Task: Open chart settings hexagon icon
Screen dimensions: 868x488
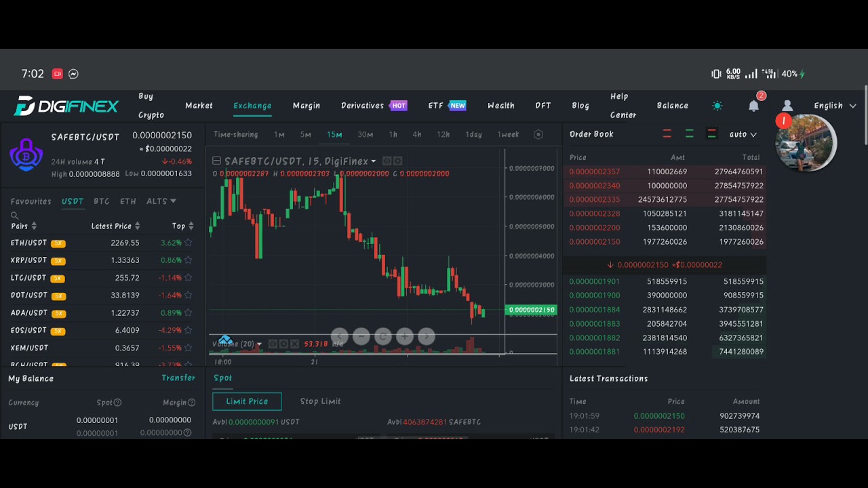Action: coord(538,134)
